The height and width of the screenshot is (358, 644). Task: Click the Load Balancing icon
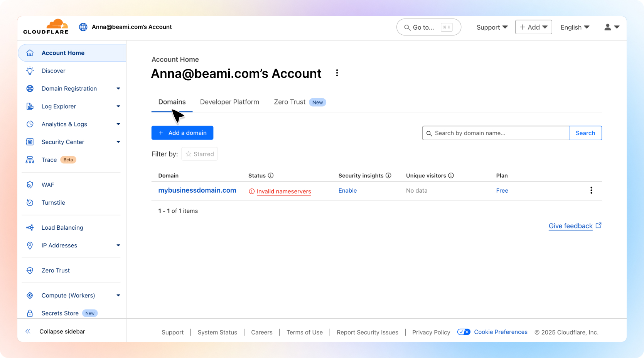pos(30,228)
